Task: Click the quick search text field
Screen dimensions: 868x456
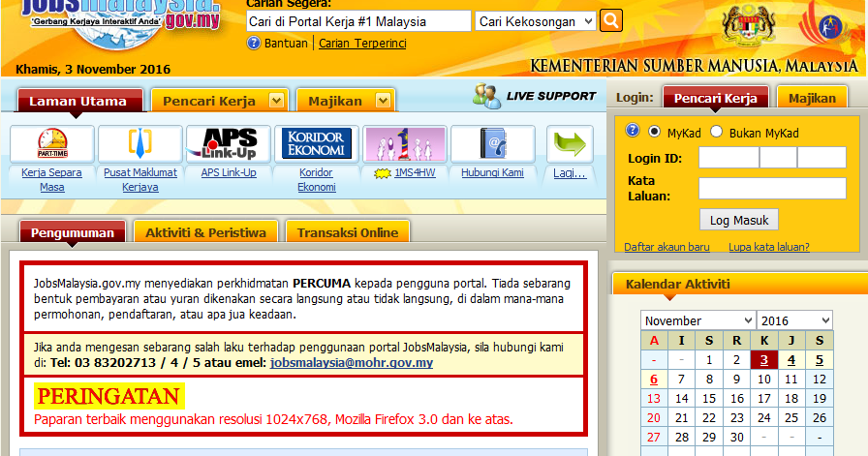Action: pos(358,21)
